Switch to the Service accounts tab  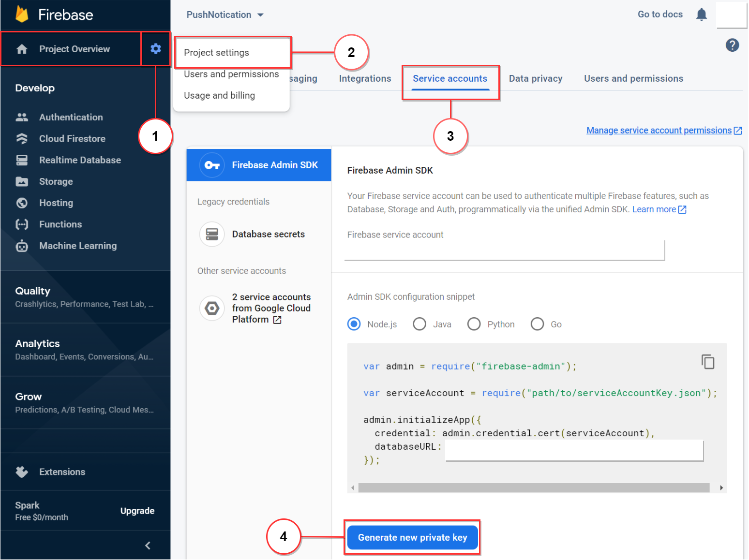450,78
